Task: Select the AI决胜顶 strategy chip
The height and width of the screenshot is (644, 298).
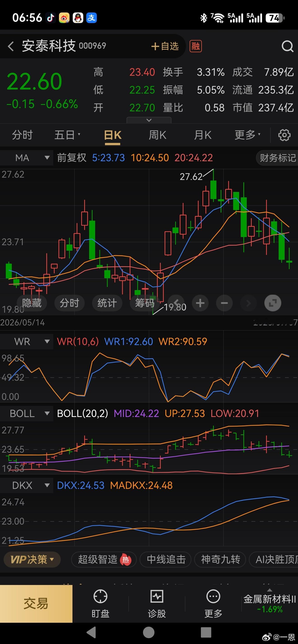Action: coord(274,559)
